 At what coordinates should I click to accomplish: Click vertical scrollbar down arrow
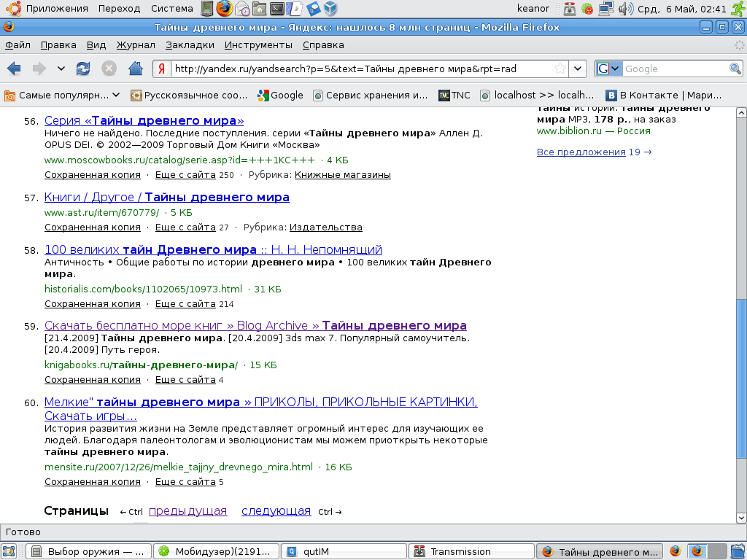click(741, 518)
